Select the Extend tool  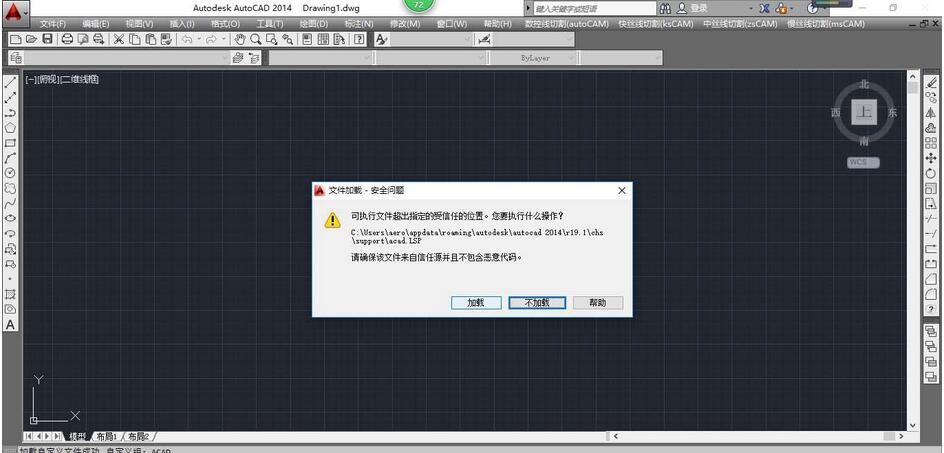click(x=931, y=233)
